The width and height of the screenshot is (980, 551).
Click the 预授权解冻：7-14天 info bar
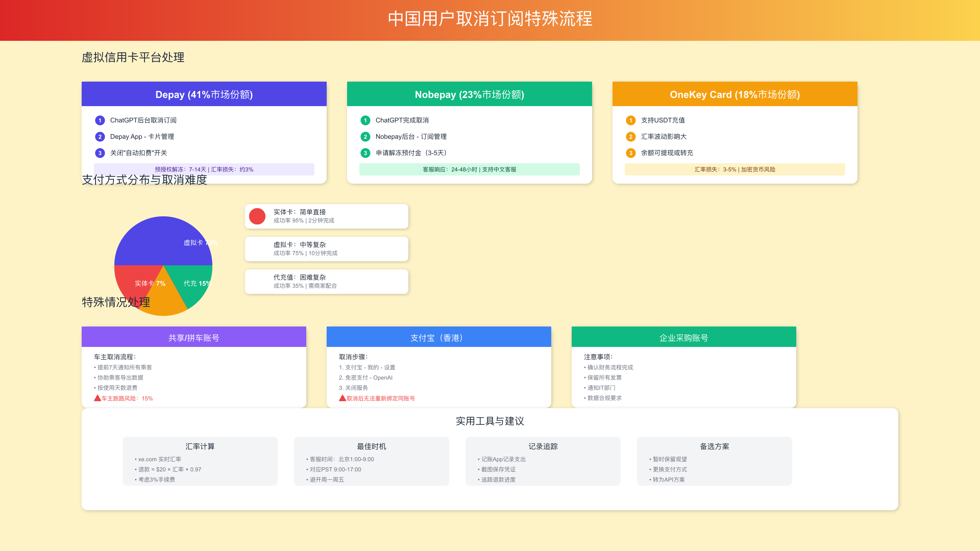pos(204,169)
